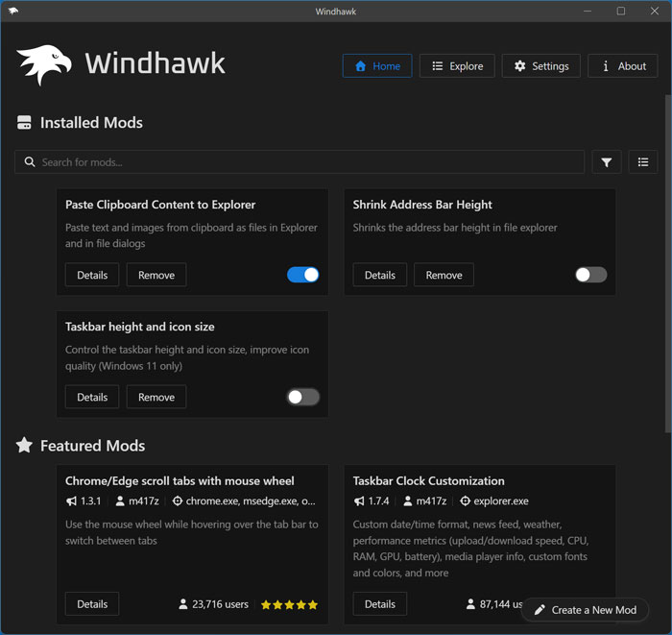
Task: Remove the Shrink Address Bar Height mod
Action: pos(444,275)
